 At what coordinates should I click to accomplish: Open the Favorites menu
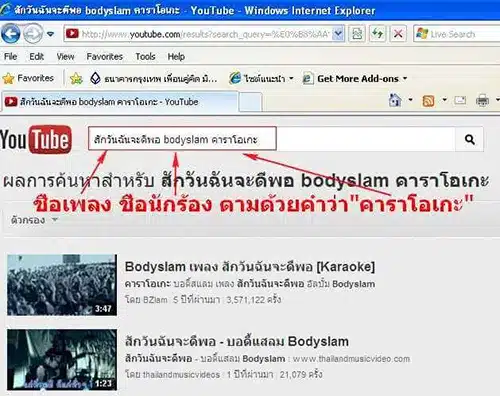pos(105,57)
